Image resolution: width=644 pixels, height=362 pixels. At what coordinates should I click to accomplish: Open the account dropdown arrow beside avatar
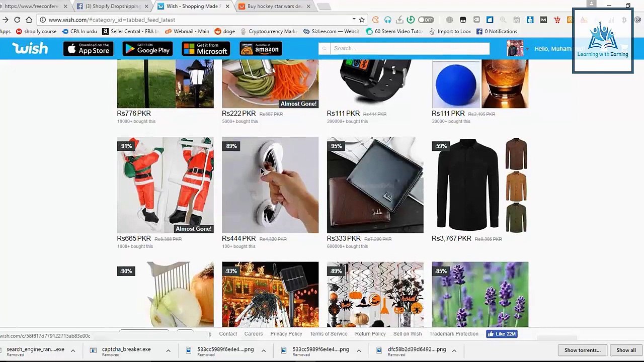pyautogui.click(x=527, y=49)
